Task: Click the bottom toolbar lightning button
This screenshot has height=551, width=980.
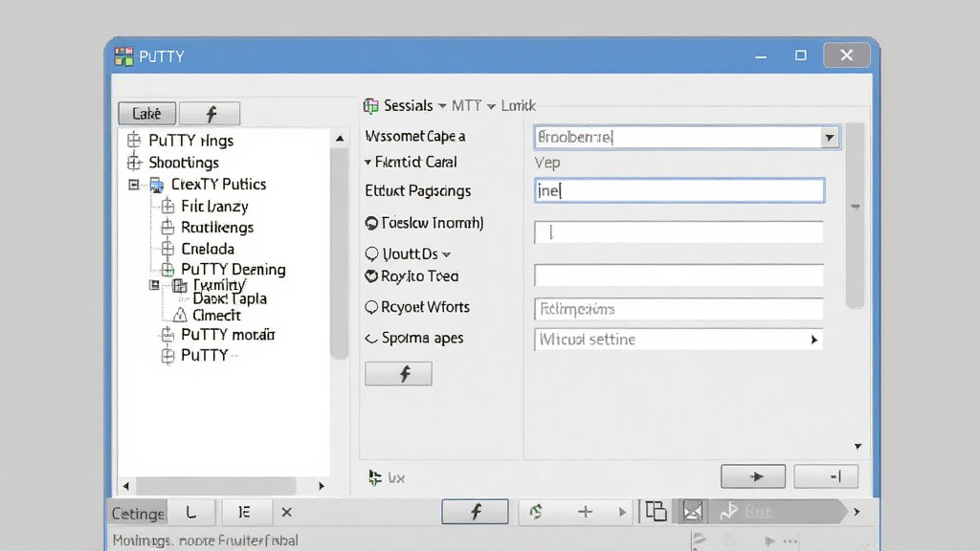Action: pyautogui.click(x=475, y=512)
